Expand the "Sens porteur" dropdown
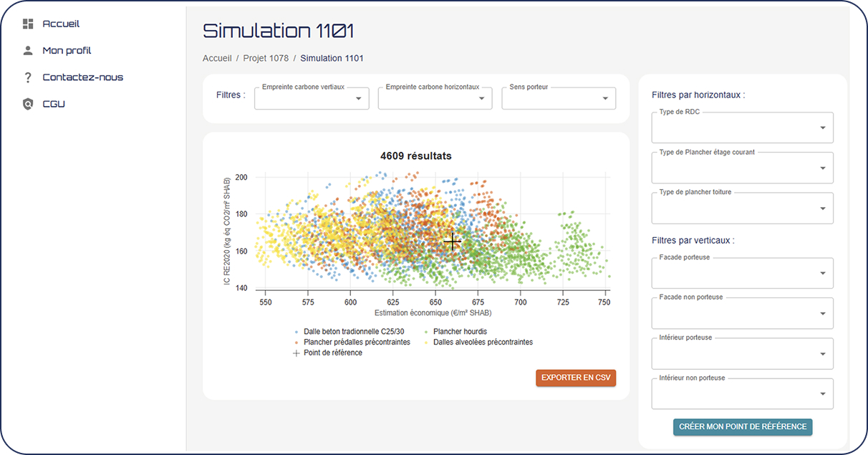Viewport: 868px width, 455px height. coord(559,98)
